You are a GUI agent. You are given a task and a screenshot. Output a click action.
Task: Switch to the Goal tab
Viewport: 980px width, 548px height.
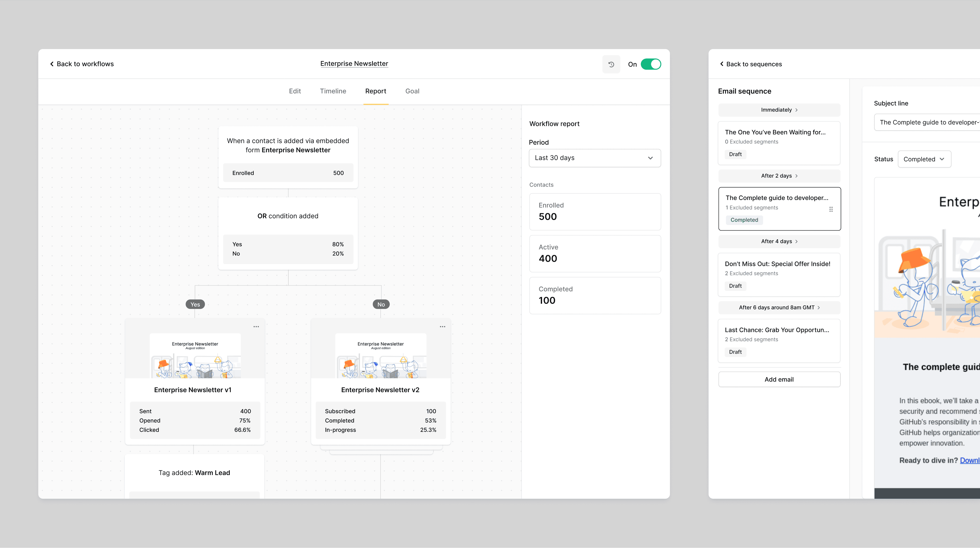pos(412,91)
